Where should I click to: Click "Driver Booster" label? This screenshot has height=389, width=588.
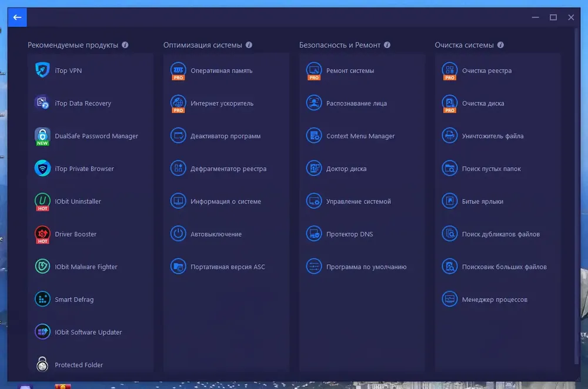click(x=76, y=234)
